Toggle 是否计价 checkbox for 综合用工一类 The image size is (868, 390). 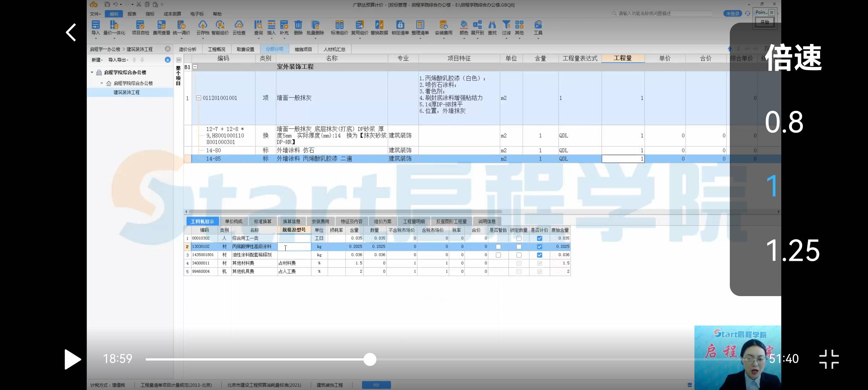[539, 238]
